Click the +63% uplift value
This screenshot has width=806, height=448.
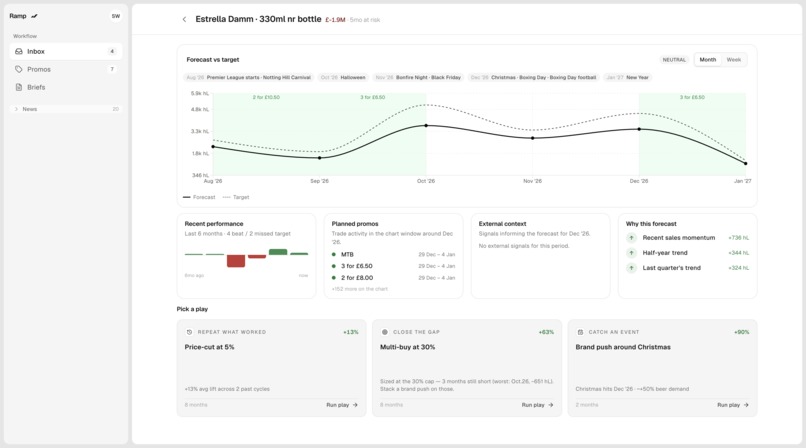pos(546,332)
